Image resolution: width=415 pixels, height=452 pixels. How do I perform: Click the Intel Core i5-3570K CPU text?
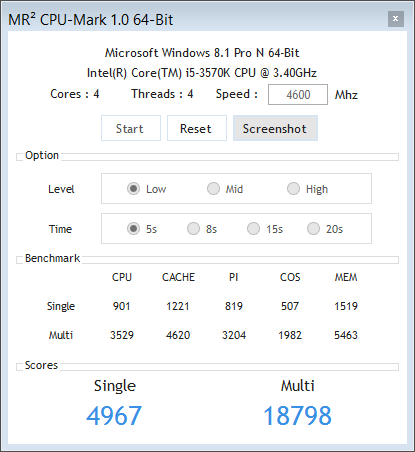click(202, 73)
